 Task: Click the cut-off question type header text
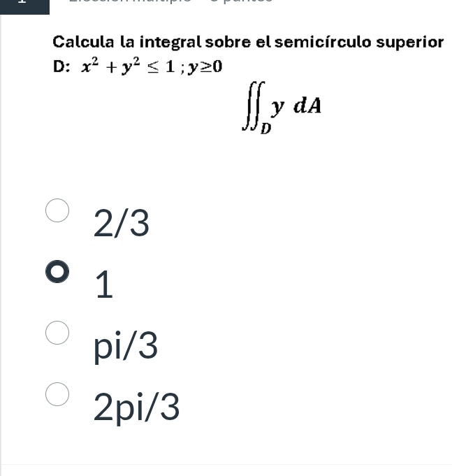pos(168,2)
